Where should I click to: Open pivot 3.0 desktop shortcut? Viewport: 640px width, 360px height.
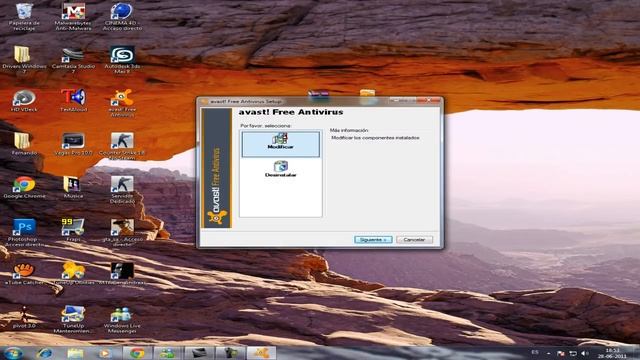24,317
